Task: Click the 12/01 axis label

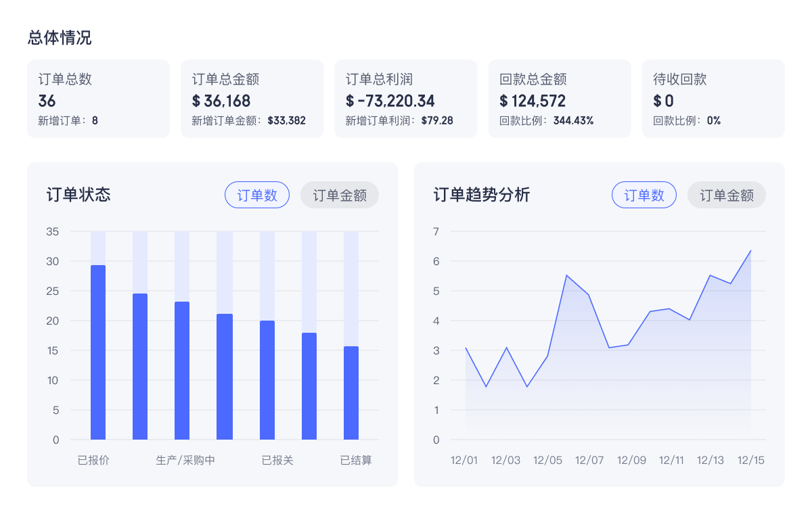Action: coord(466,460)
